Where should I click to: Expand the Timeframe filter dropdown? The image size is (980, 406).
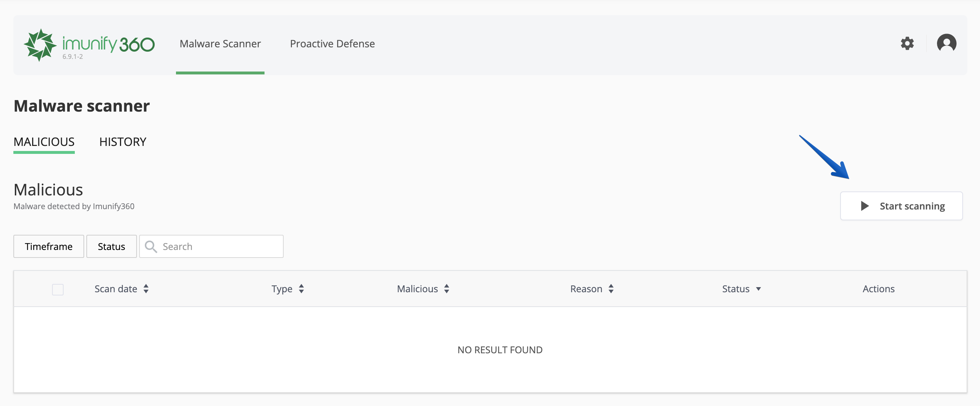click(49, 246)
